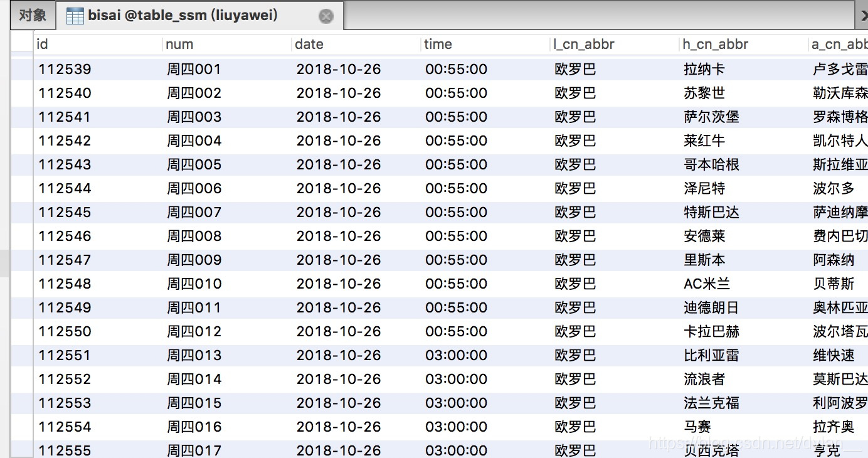868x458 pixels.
Task: Switch to the 对象 tab
Action: pyautogui.click(x=32, y=15)
